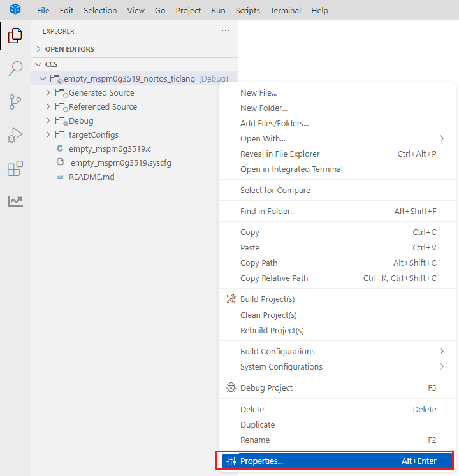Click the targetConfigs folder icon

pos(60,134)
